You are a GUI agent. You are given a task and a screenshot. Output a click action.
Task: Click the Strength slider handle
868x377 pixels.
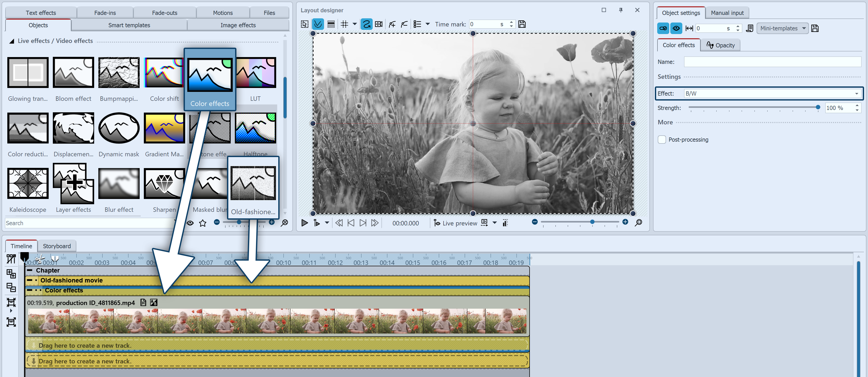(x=818, y=107)
